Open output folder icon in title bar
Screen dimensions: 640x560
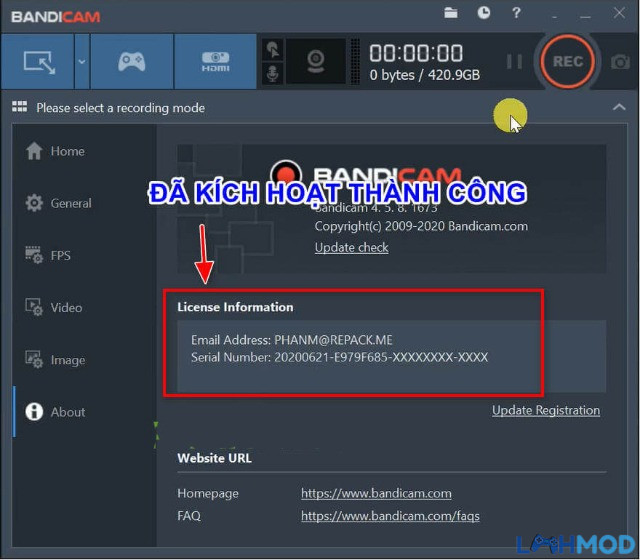[451, 13]
